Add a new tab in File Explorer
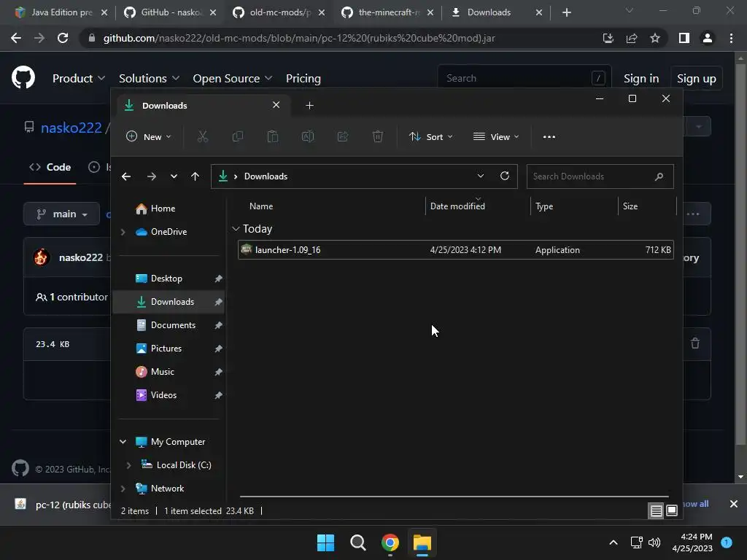Image resolution: width=747 pixels, height=560 pixels. [309, 105]
